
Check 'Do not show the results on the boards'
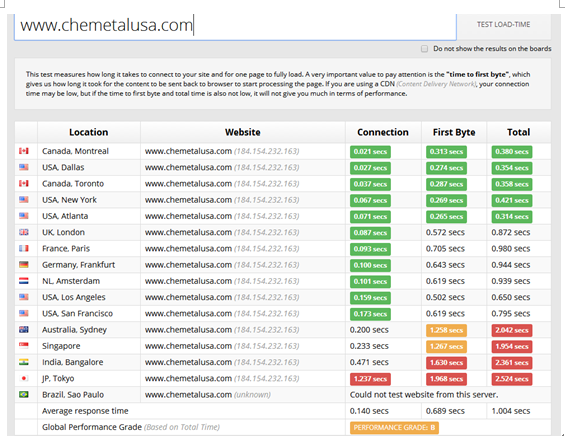(424, 49)
